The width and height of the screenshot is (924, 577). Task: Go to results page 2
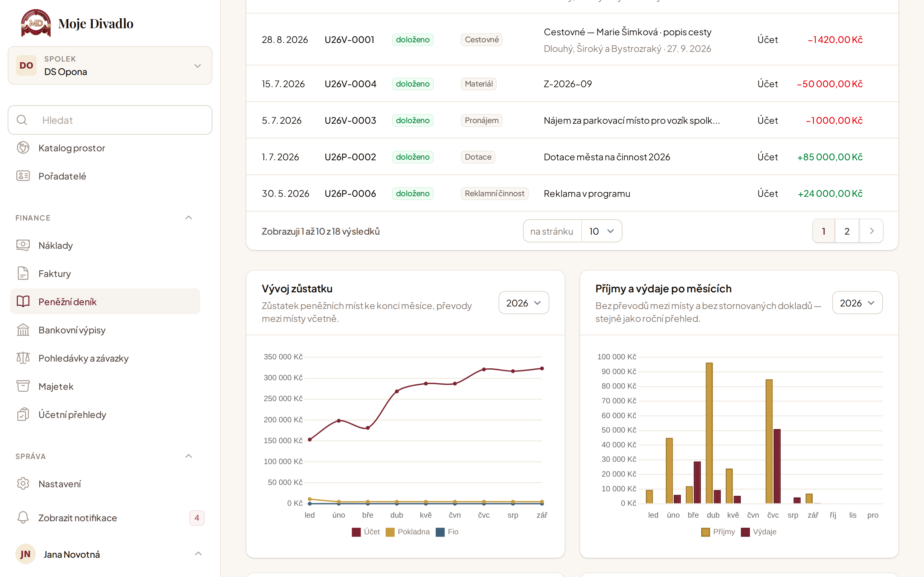point(847,231)
